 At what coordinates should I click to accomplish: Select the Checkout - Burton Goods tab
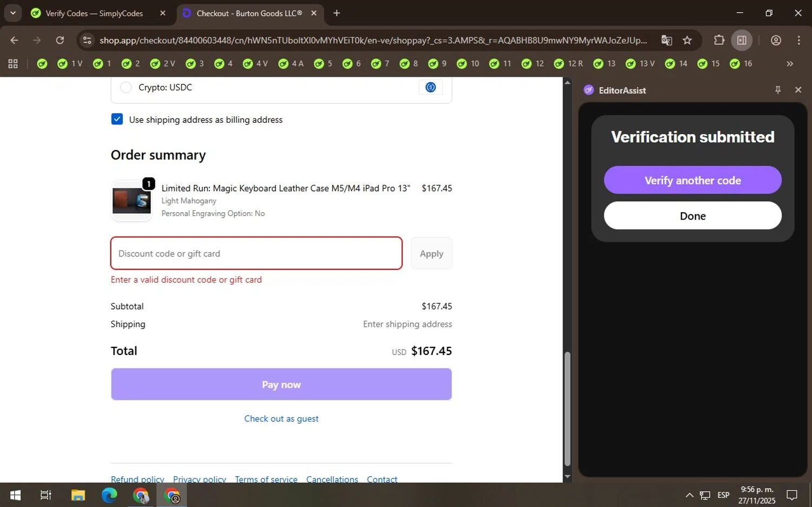pyautogui.click(x=250, y=13)
